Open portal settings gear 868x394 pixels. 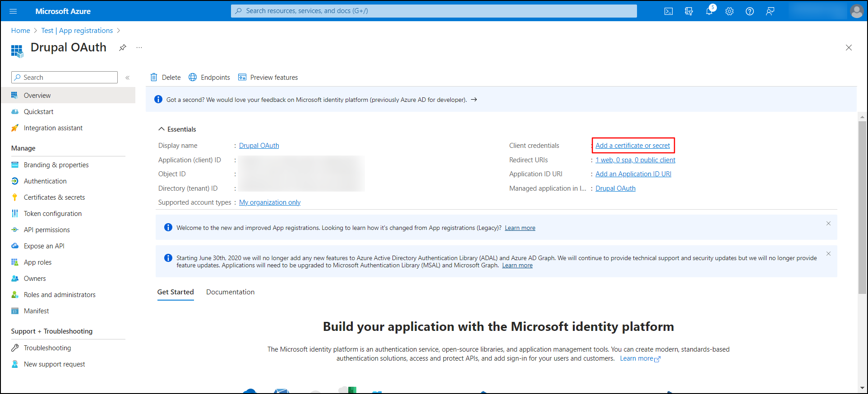(x=729, y=11)
